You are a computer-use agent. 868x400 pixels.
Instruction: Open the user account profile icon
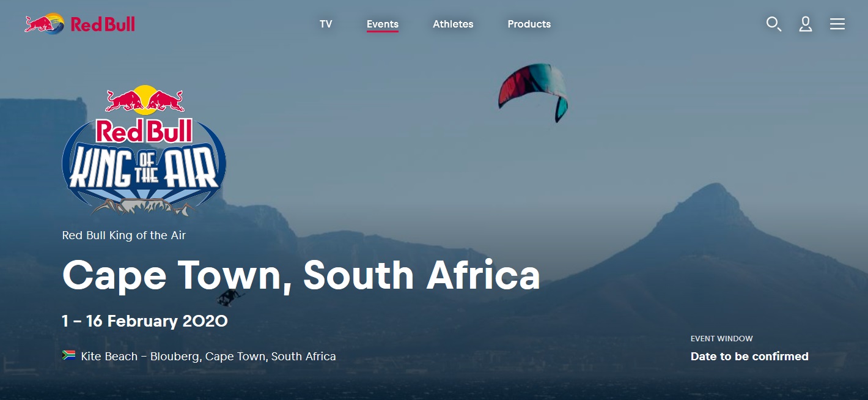pyautogui.click(x=806, y=24)
